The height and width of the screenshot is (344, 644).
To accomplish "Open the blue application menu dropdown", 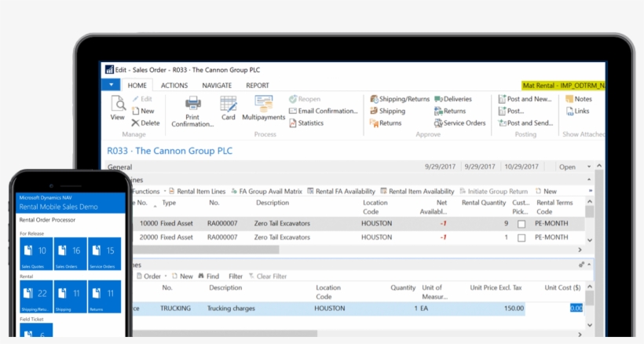I will click(x=111, y=85).
